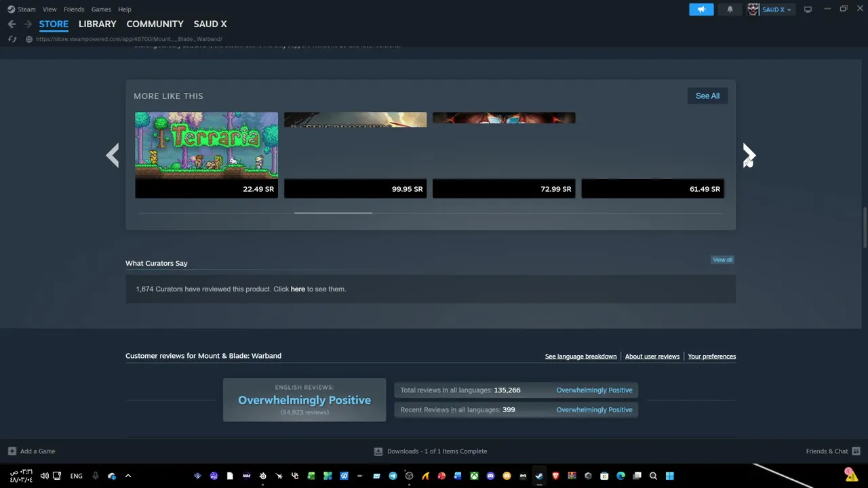Open the Games menu
The width and height of the screenshot is (868, 488).
[x=101, y=9]
